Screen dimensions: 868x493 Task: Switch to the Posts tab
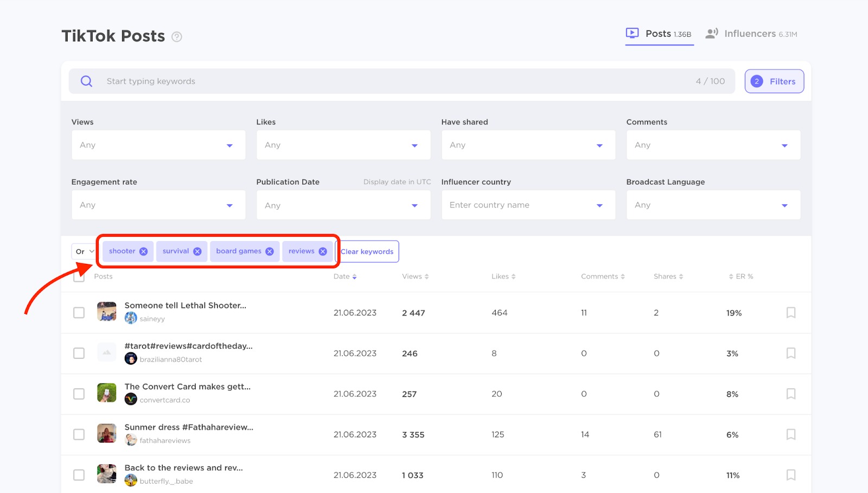pos(659,34)
